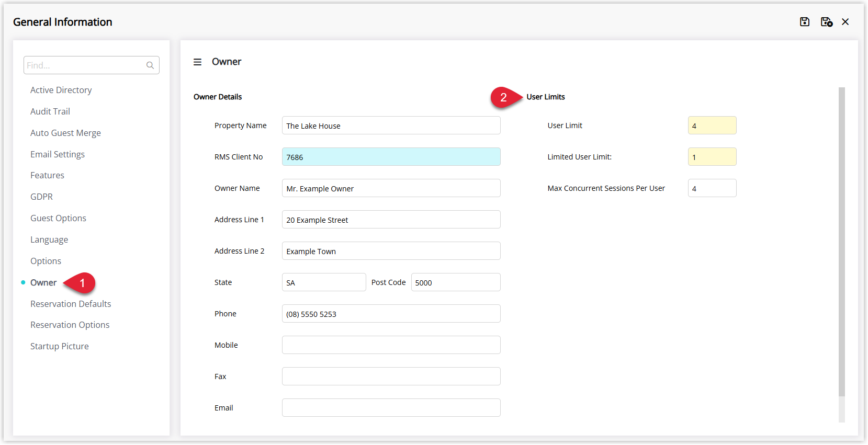
Task: Select the Owner menu item
Action: [43, 282]
